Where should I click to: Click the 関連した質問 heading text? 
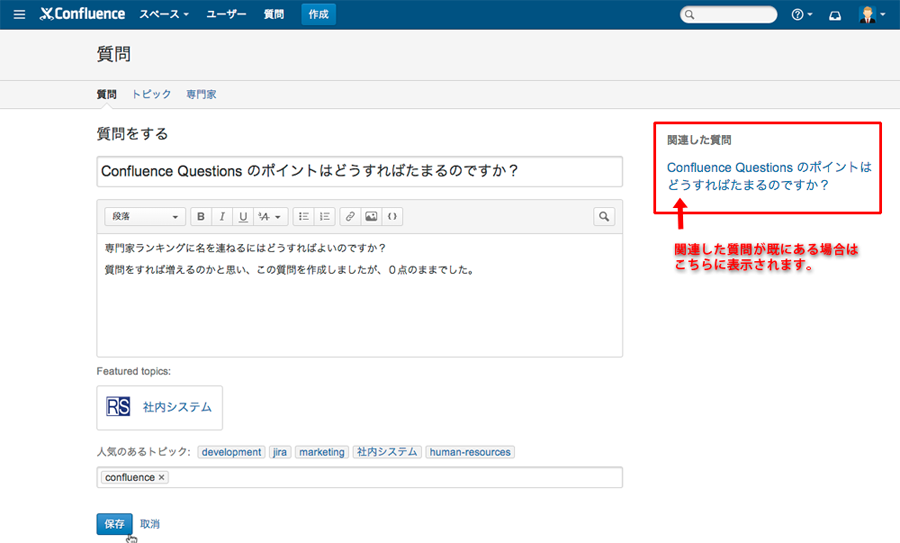pos(699,140)
